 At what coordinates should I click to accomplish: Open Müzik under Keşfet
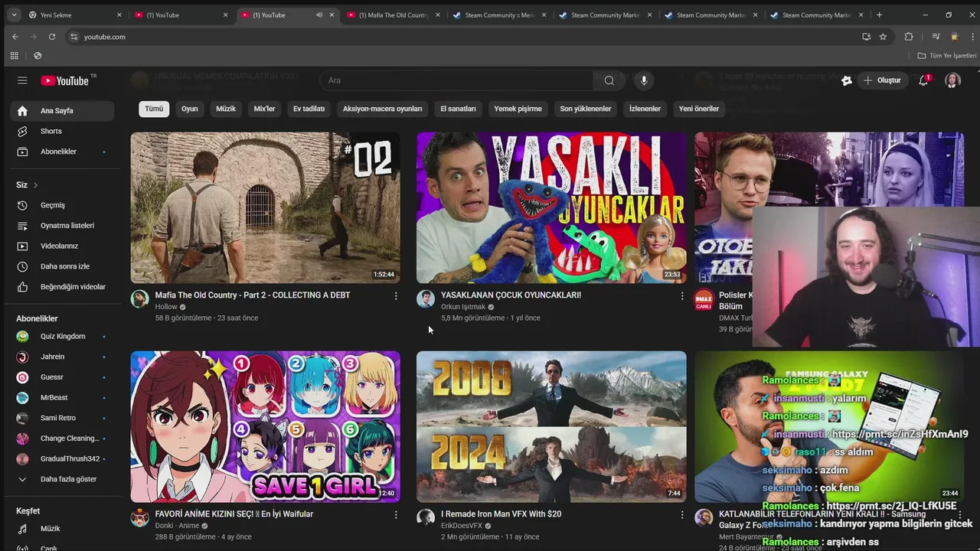coord(62,529)
